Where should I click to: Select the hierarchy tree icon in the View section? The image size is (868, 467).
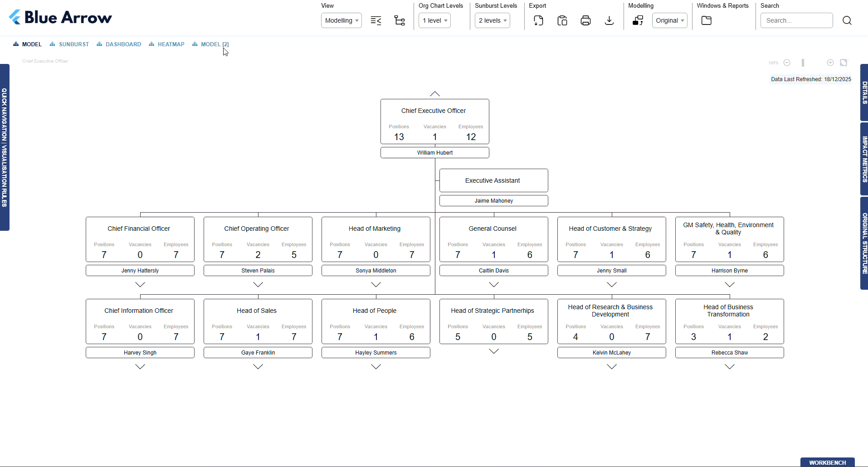(x=400, y=20)
